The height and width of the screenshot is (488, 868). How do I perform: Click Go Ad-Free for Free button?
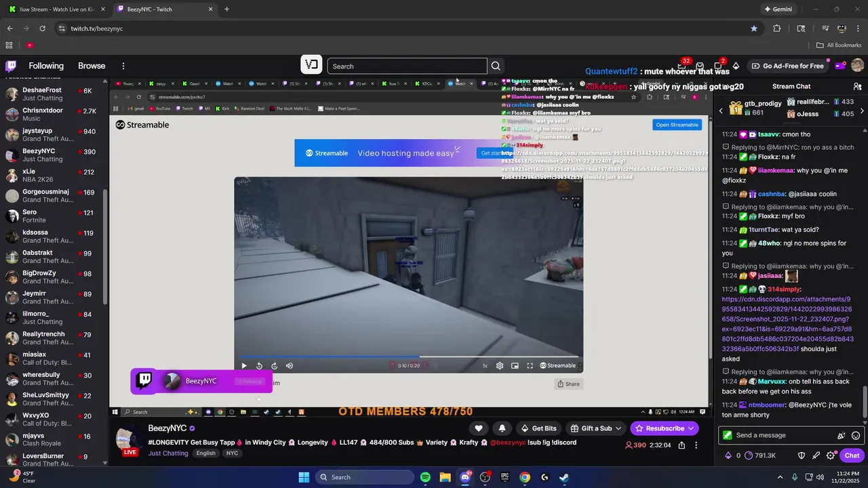point(787,66)
